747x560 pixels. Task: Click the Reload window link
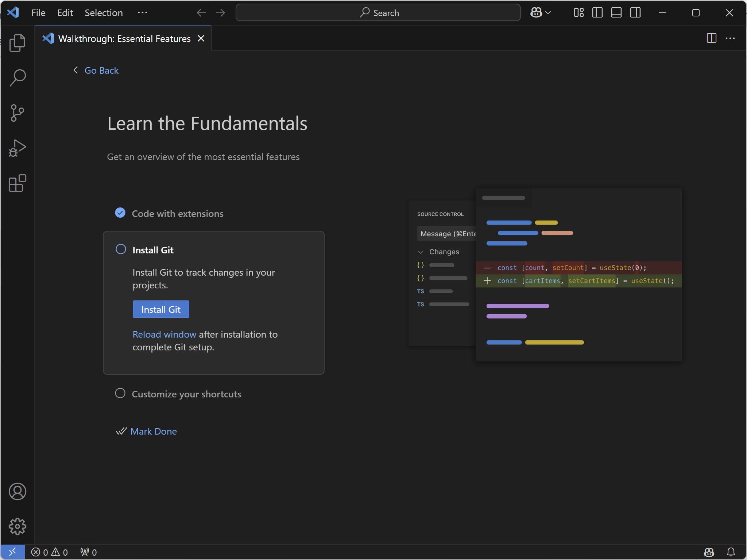click(164, 334)
